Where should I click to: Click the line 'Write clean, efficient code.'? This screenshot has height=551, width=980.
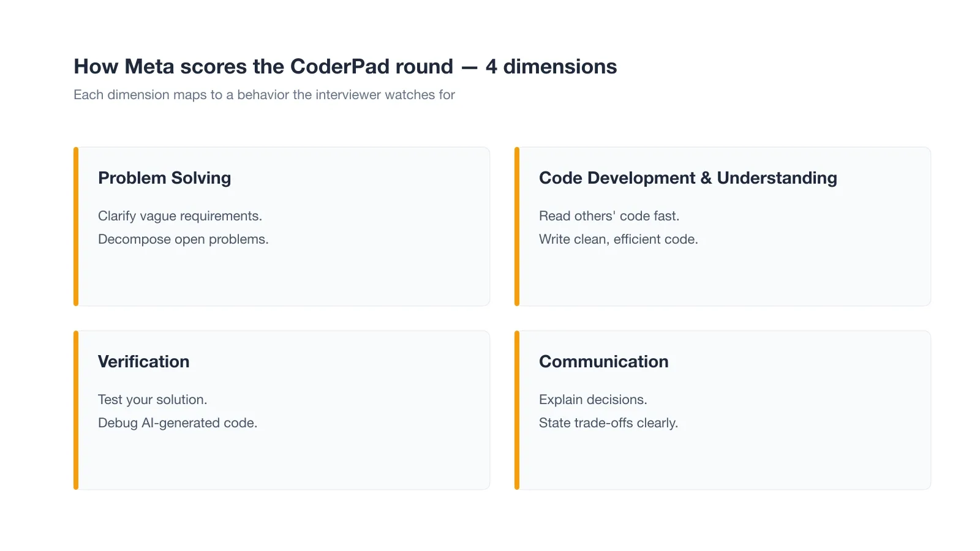pos(619,239)
